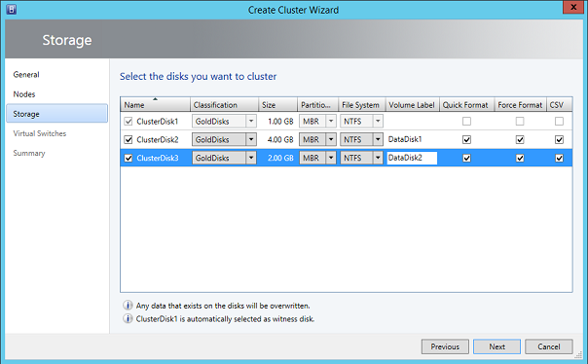
Task: Click the window resize grip corner
Action: point(579,355)
